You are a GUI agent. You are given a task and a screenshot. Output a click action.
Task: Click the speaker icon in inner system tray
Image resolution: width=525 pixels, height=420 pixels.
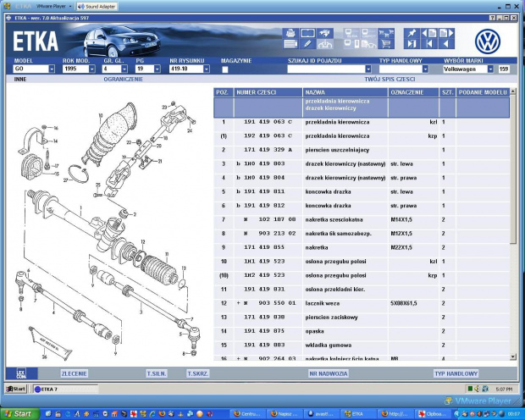pyautogui.click(x=477, y=389)
